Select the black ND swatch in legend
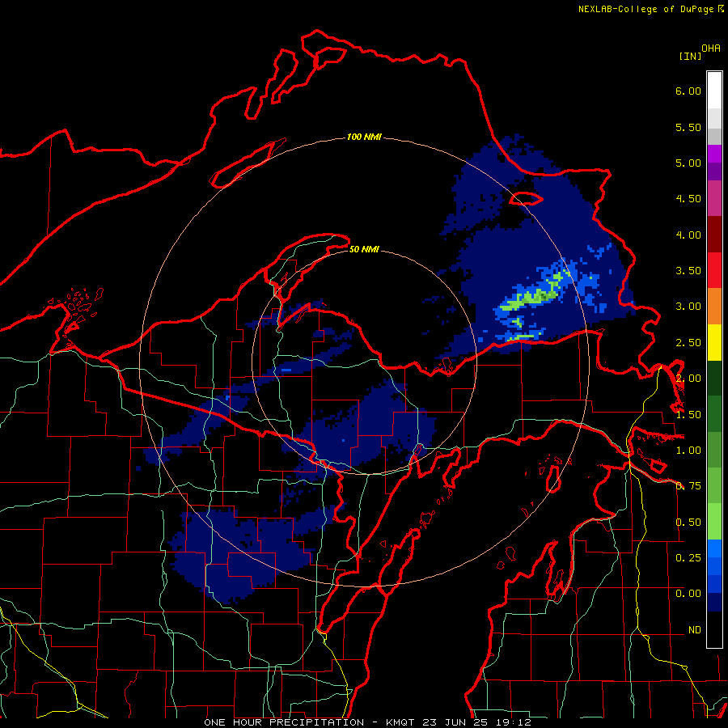 tap(714, 629)
